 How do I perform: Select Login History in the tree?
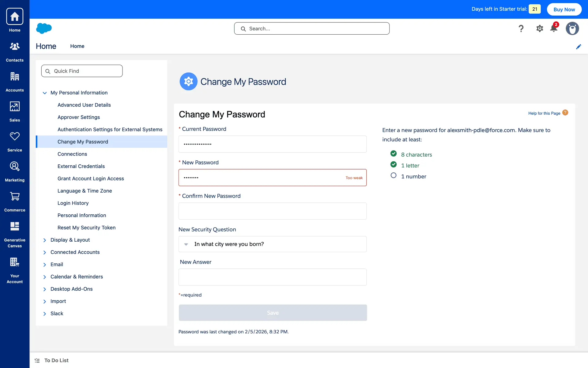pyautogui.click(x=73, y=203)
